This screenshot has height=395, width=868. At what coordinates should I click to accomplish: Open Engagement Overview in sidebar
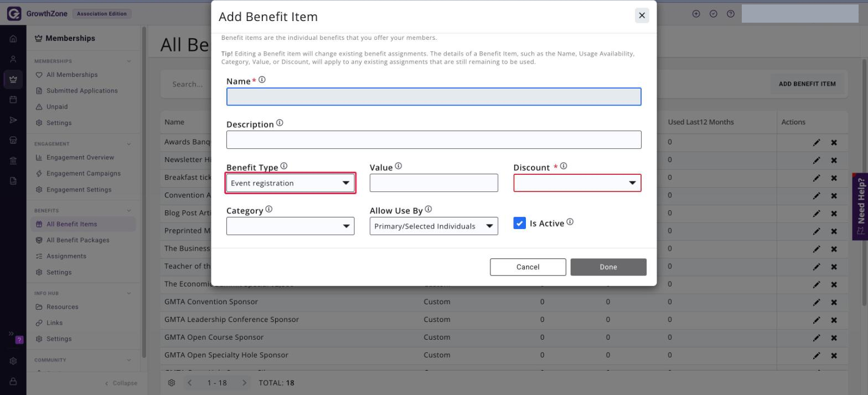click(80, 158)
